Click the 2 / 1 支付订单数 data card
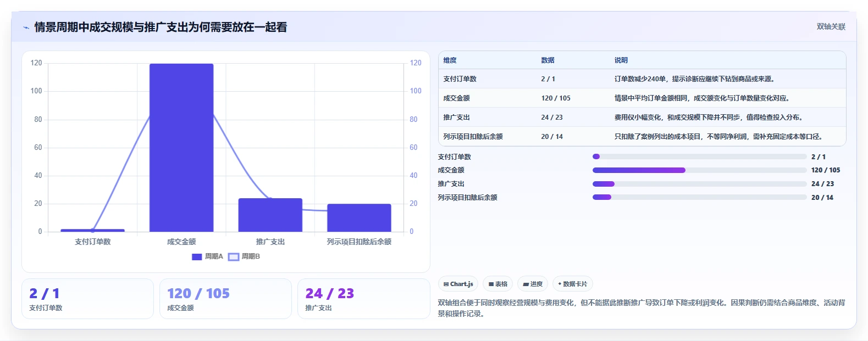Image resolution: width=868 pixels, height=341 pixels. [x=87, y=299]
